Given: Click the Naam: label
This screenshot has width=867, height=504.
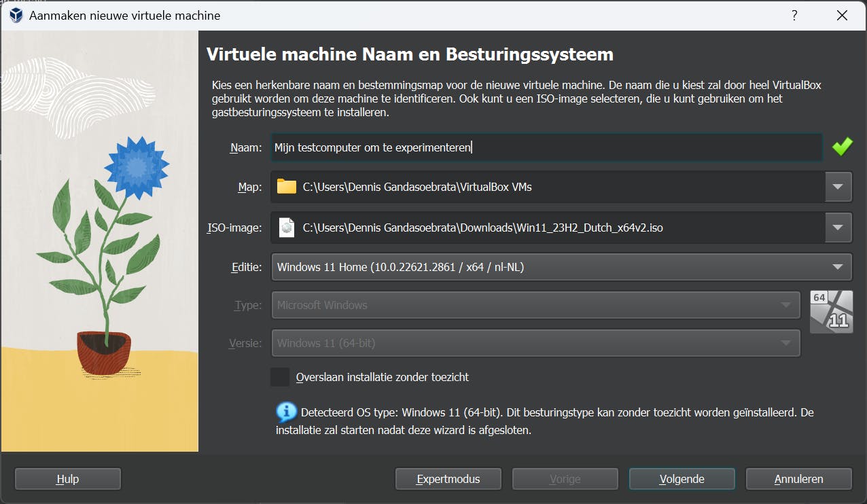Looking at the screenshot, I should pos(246,147).
